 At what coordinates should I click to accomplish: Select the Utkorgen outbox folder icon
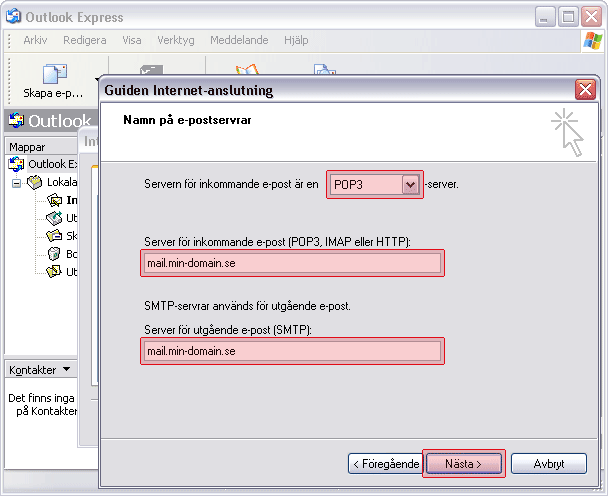(54, 218)
